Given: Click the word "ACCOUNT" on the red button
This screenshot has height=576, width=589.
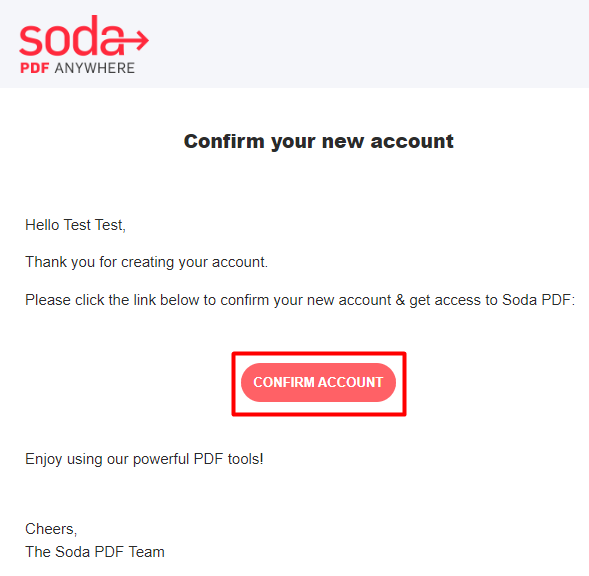Looking at the screenshot, I should click(x=350, y=382).
